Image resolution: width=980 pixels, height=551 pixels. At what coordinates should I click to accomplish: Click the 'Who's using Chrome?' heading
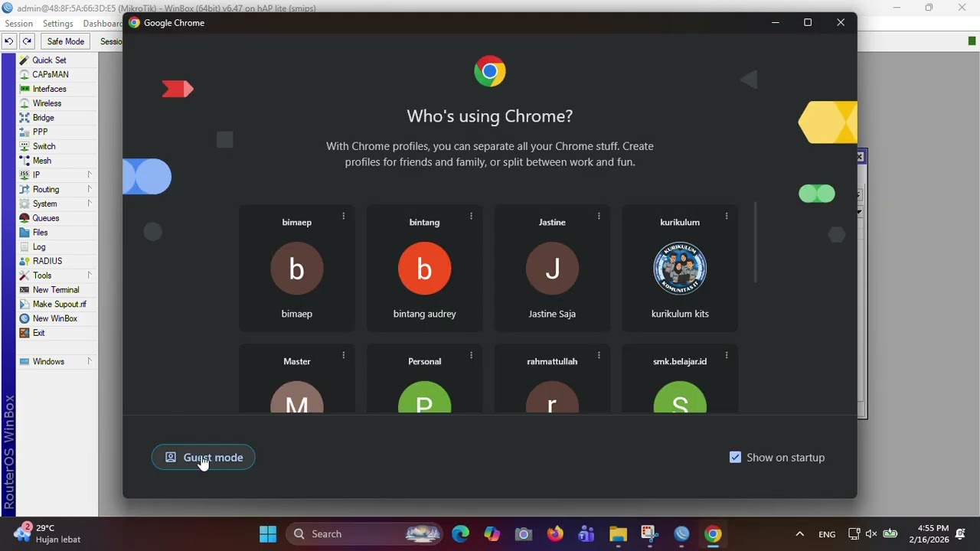(490, 116)
